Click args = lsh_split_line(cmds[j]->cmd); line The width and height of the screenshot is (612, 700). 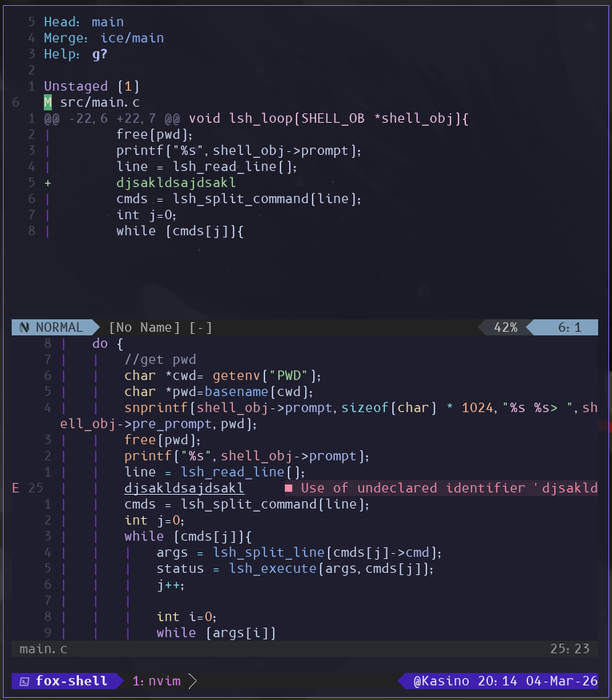299,552
